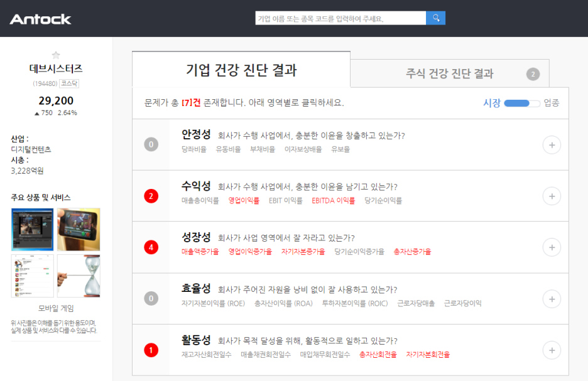Viewport: 588px width, 381px height.
Task: Click the 당기순이익증가율 indicator
Action: coord(359,252)
